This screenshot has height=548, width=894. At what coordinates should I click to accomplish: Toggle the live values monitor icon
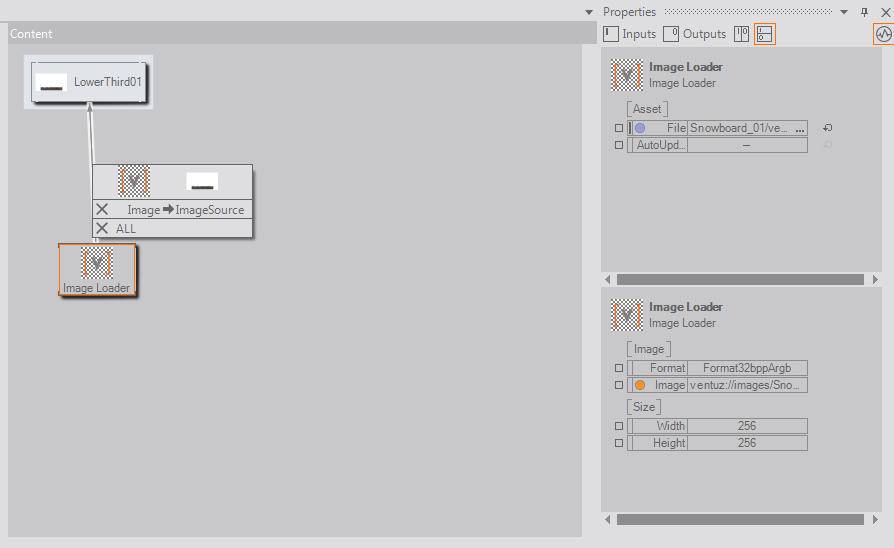point(883,34)
